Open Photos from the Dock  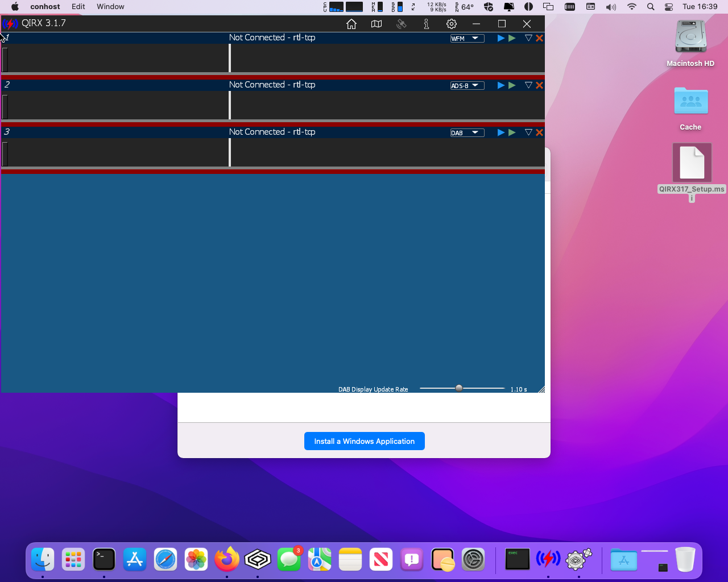(196, 560)
